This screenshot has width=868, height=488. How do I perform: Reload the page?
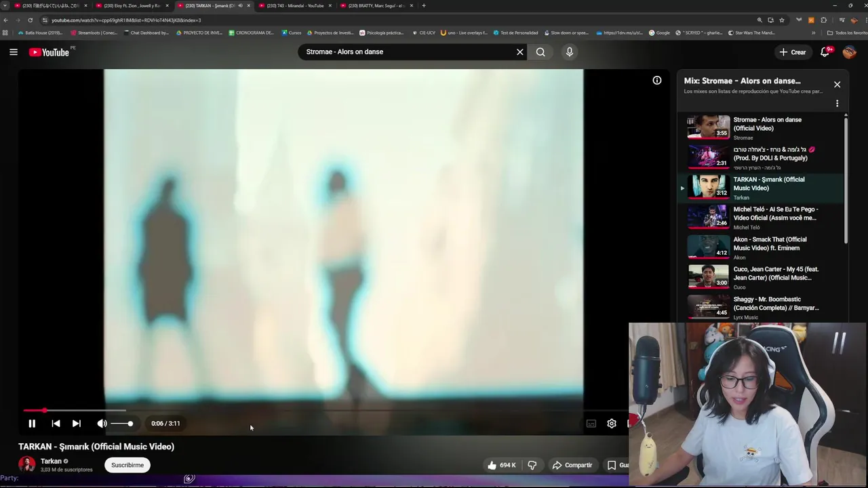30,20
